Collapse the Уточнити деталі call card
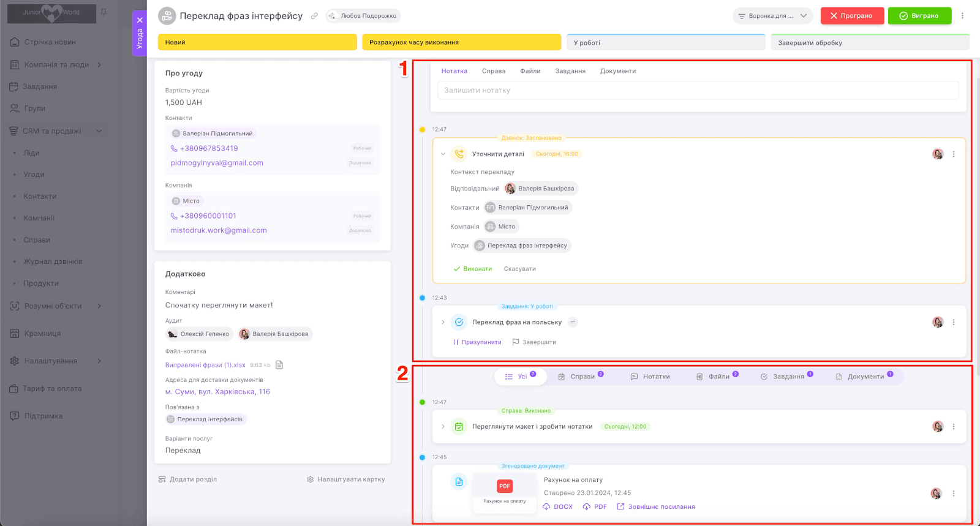 click(443, 154)
